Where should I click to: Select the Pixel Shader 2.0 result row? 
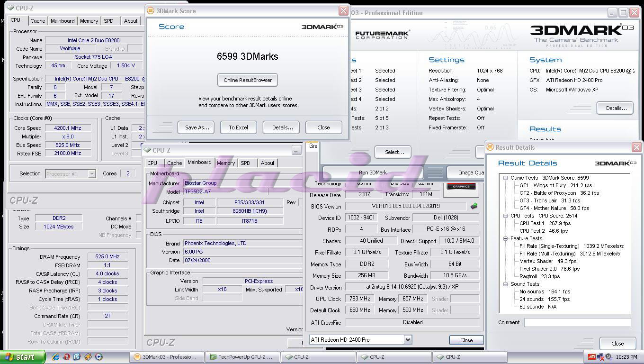click(x=549, y=269)
